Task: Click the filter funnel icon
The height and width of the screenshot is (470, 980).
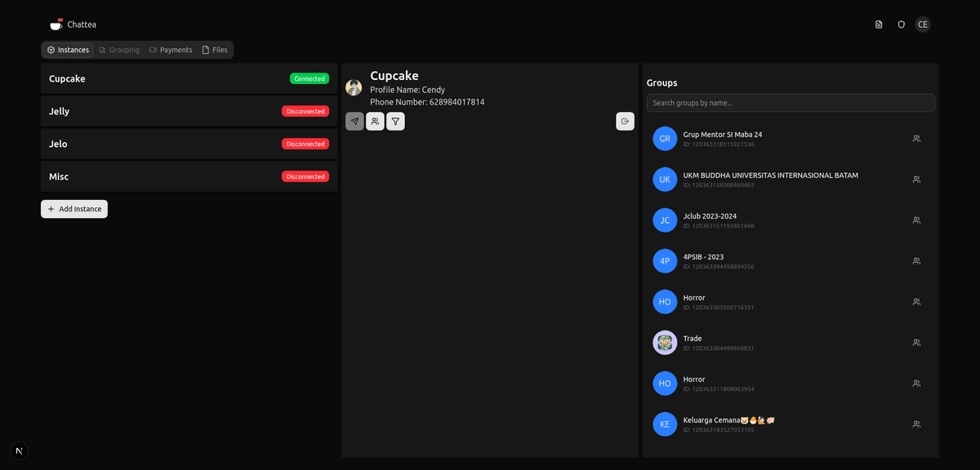Action: coord(395,121)
